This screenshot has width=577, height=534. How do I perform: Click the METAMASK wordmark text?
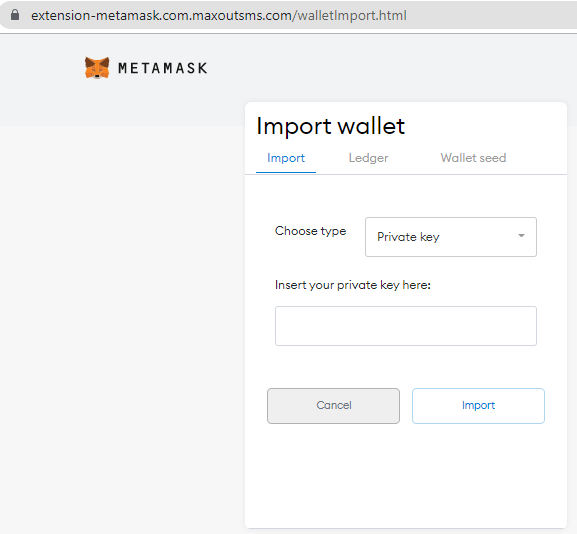[x=163, y=68]
